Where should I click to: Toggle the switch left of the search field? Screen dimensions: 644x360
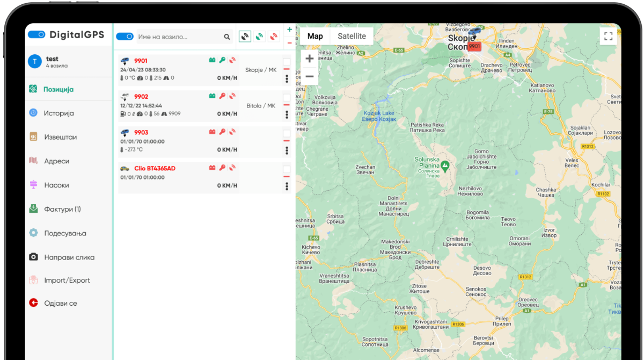pyautogui.click(x=125, y=37)
